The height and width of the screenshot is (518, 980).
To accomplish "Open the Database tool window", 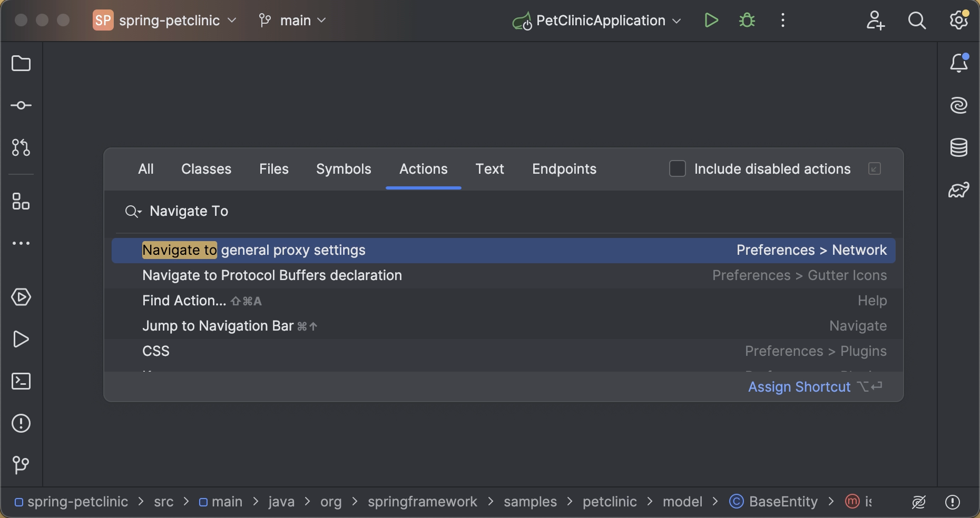I will (x=959, y=148).
